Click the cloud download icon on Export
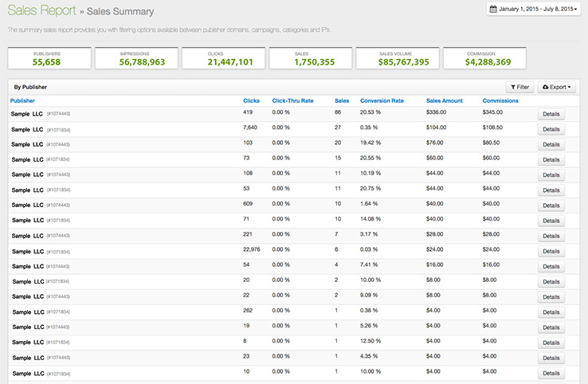Screen dimensions: 588x384 [x=546, y=87]
